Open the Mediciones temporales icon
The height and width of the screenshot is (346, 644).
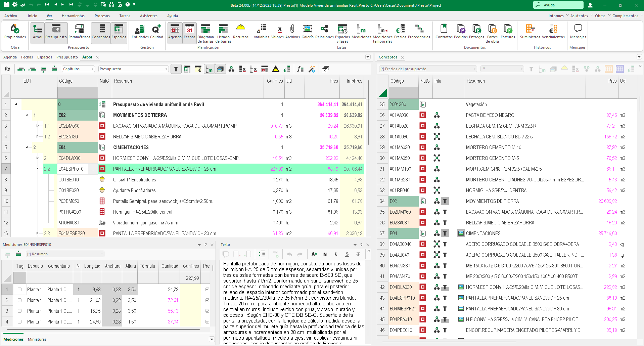382,33
